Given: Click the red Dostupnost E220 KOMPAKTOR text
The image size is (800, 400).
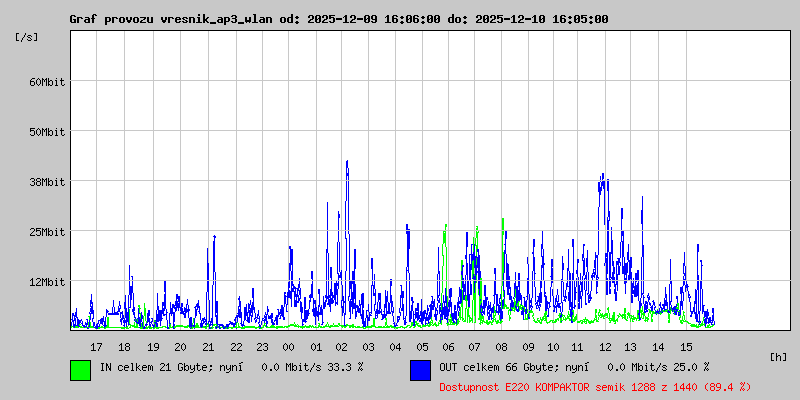Looking at the screenshot, I should click(x=595, y=386).
